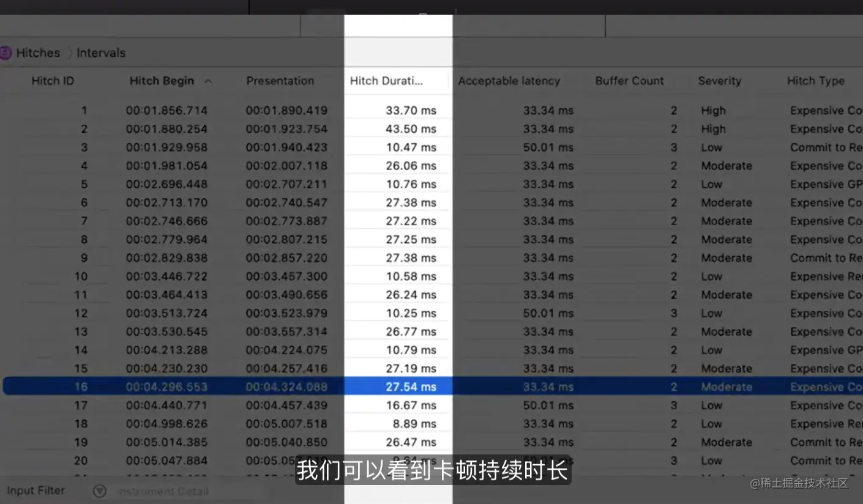The image size is (863, 504).
Task: Open the filter options icon near Input Filter
Action: [x=99, y=491]
